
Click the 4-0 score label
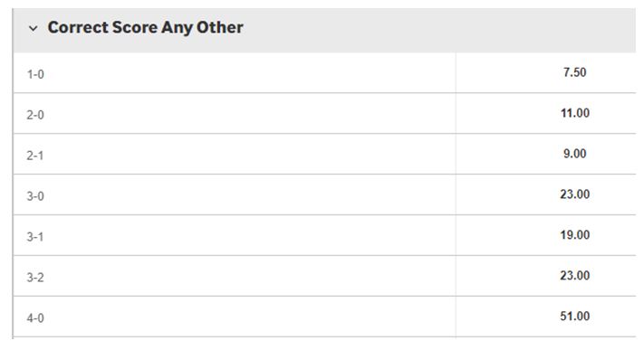tap(35, 318)
